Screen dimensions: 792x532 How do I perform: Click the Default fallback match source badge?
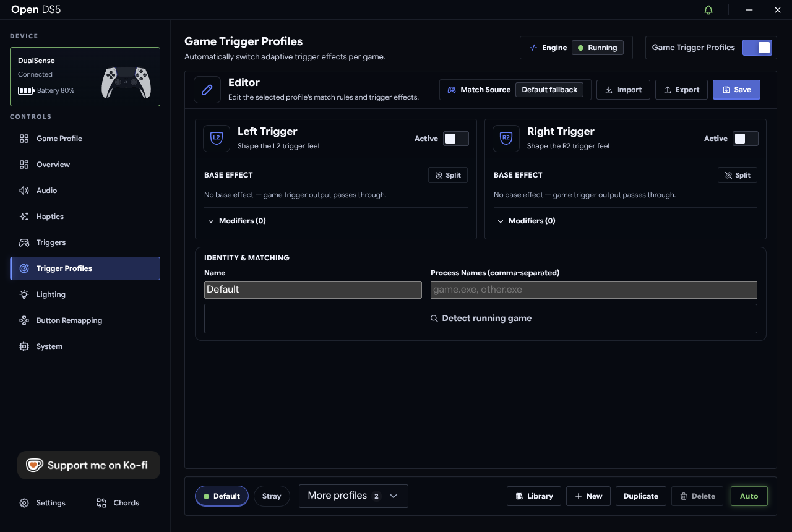[549, 90]
